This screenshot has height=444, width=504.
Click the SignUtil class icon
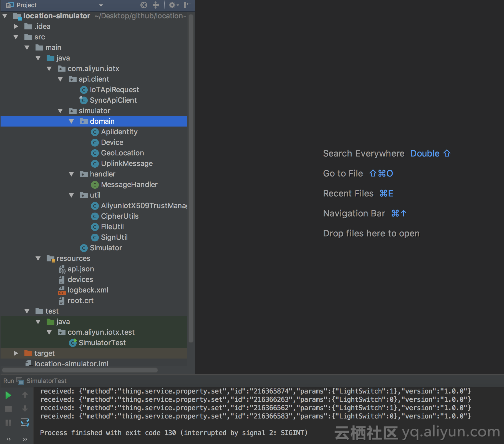(95, 238)
